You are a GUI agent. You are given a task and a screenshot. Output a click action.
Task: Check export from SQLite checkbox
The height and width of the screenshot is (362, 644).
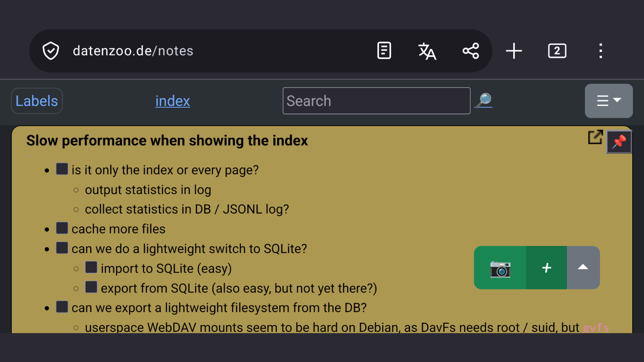pyautogui.click(x=91, y=287)
